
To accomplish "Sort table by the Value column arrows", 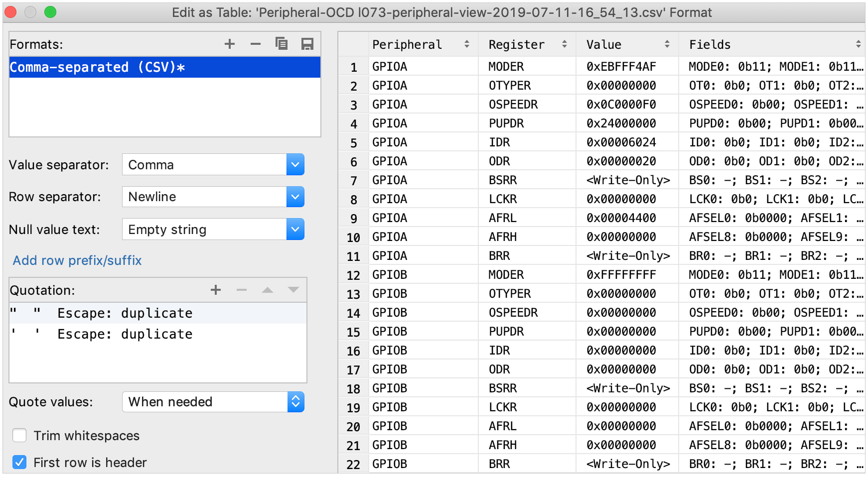I will coord(668,44).
